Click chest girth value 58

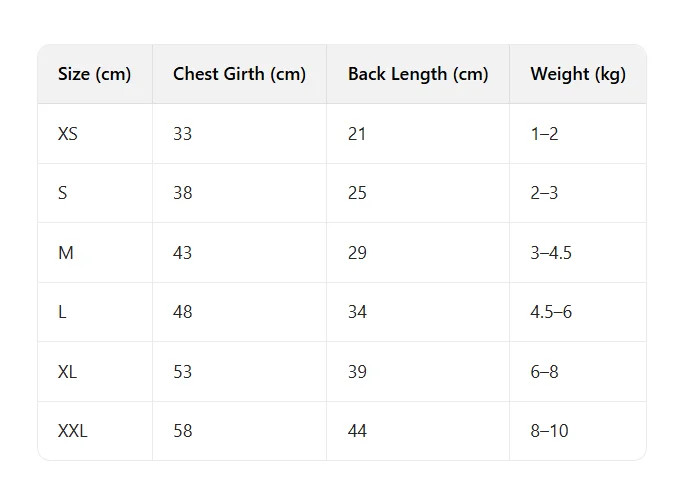[x=182, y=431]
